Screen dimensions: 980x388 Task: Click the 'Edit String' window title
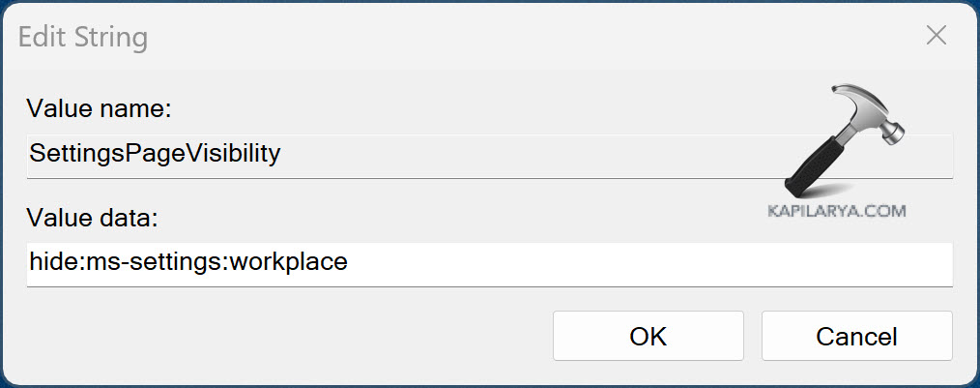coord(83,38)
